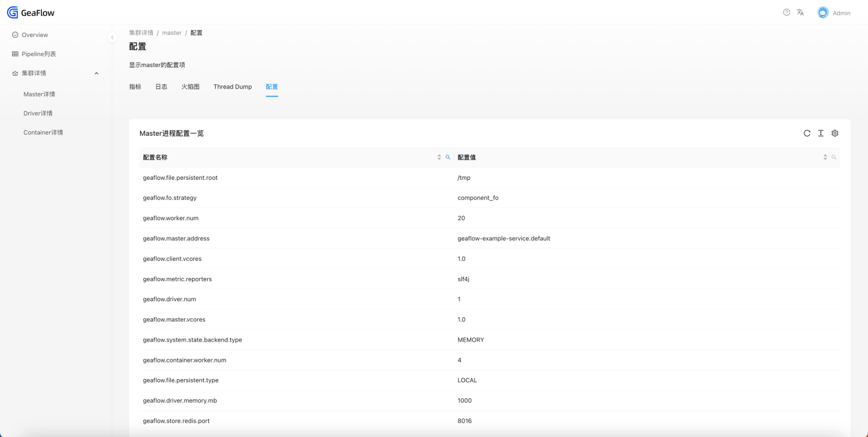Click the refresh icon on the config table
Viewport: 868px width, 437px height.
807,133
